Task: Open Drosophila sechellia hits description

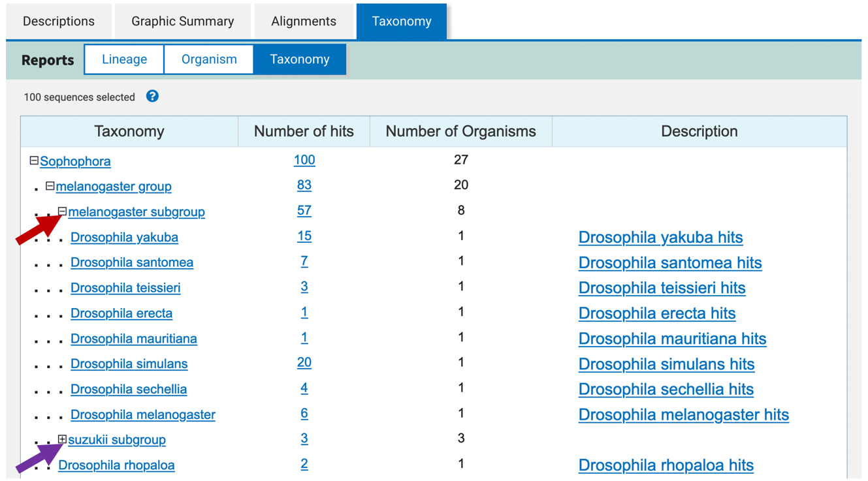Action: (666, 390)
